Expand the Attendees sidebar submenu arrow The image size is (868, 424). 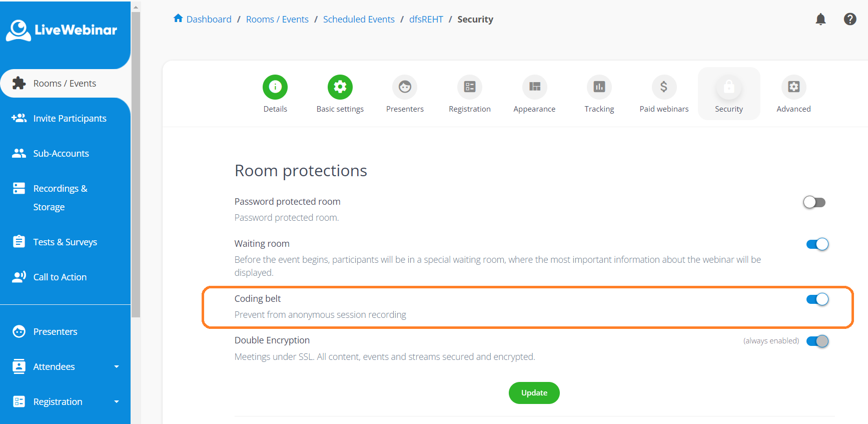tap(117, 367)
